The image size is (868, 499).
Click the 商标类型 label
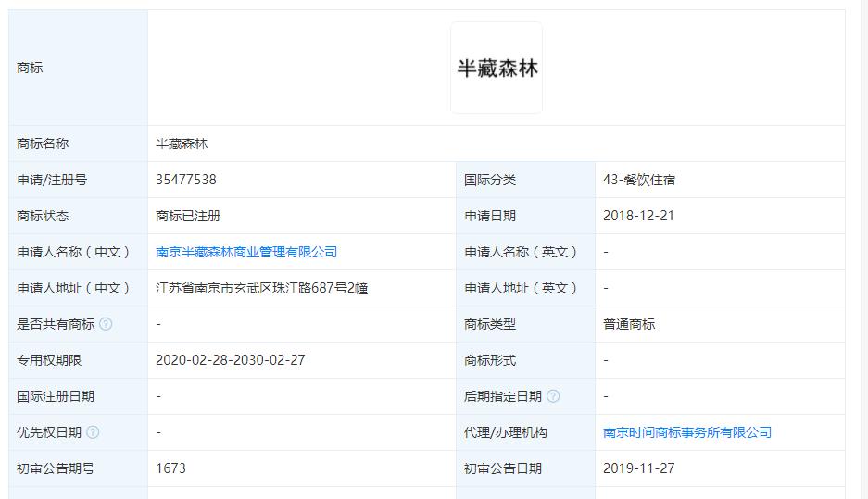point(490,324)
